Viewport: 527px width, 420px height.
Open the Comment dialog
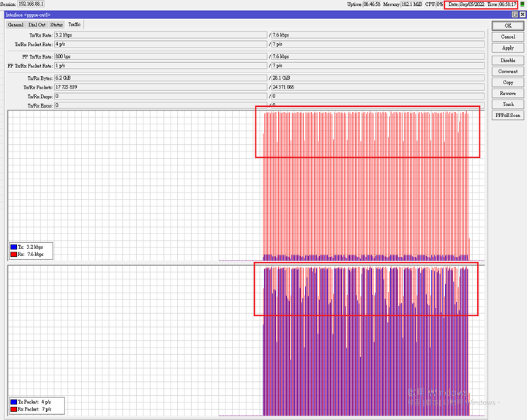coord(508,71)
